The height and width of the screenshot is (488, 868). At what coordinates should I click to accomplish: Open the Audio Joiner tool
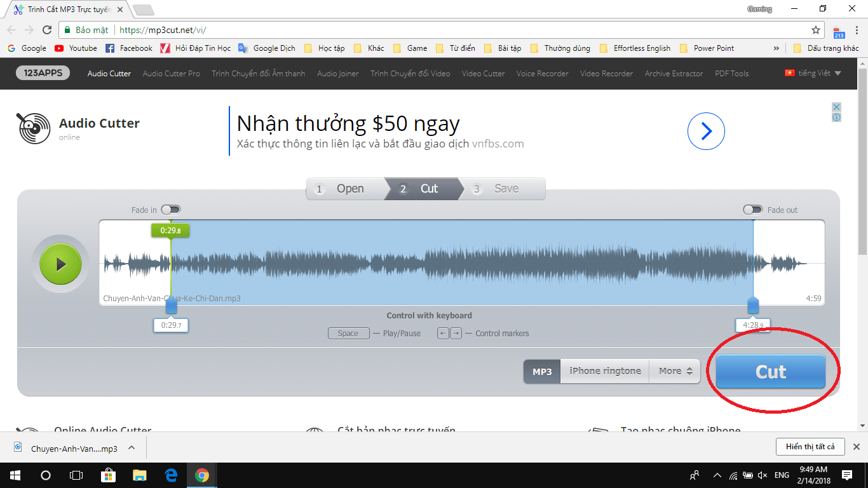pyautogui.click(x=337, y=74)
